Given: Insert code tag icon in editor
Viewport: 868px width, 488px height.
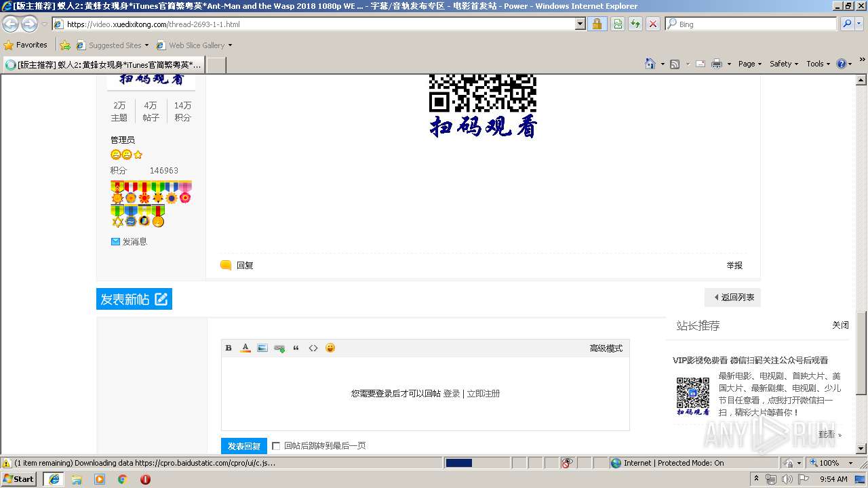Looking at the screenshot, I should pos(313,348).
